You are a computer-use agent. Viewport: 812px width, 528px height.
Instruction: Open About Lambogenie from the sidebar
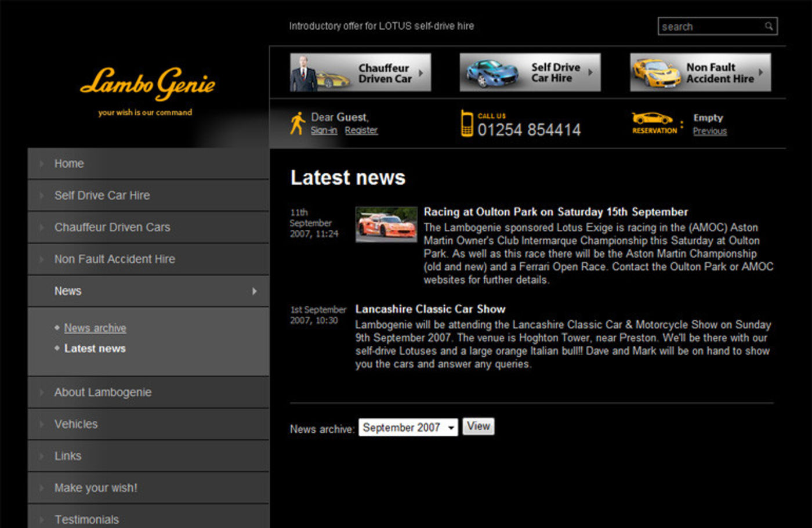coord(103,392)
